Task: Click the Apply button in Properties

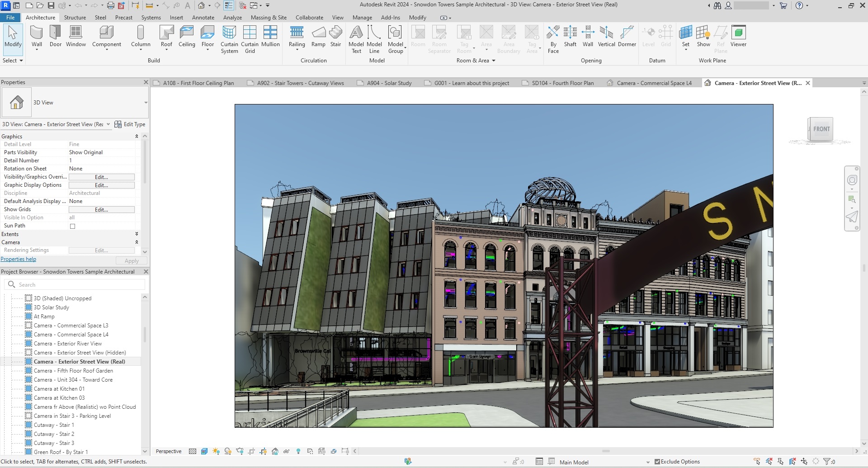Action: pyautogui.click(x=131, y=260)
